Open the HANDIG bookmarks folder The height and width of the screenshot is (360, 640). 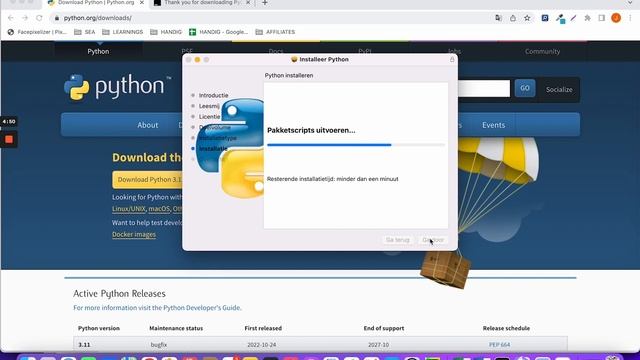pos(166,32)
